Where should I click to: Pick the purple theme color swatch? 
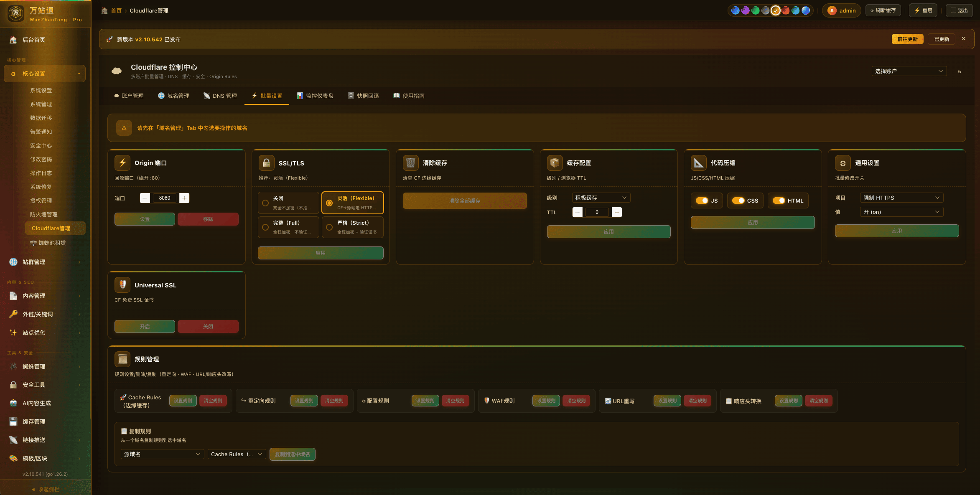[x=745, y=10]
